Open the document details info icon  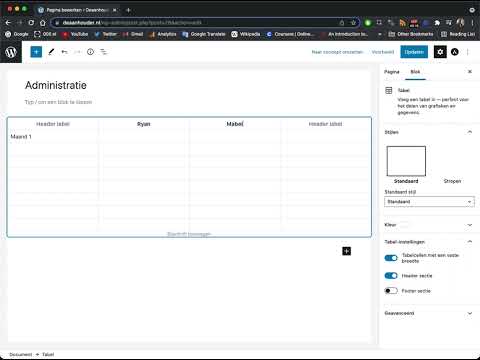click(x=90, y=52)
